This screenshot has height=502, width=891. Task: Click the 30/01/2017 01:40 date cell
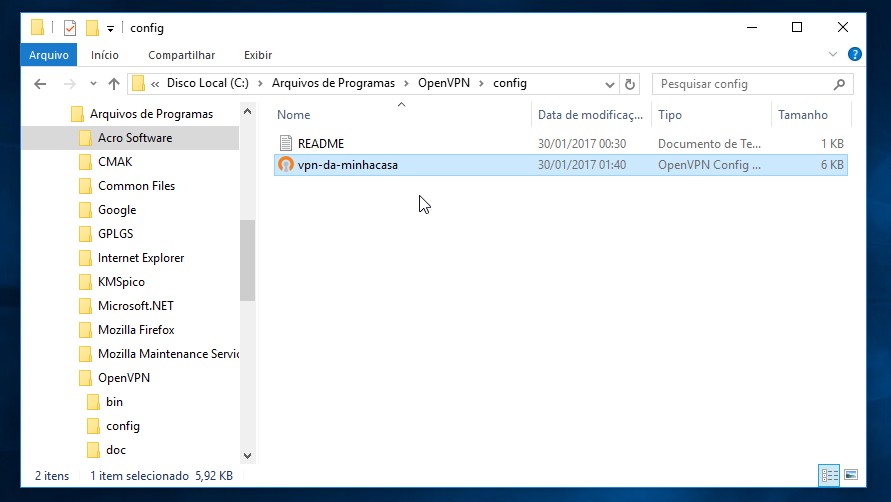582,165
